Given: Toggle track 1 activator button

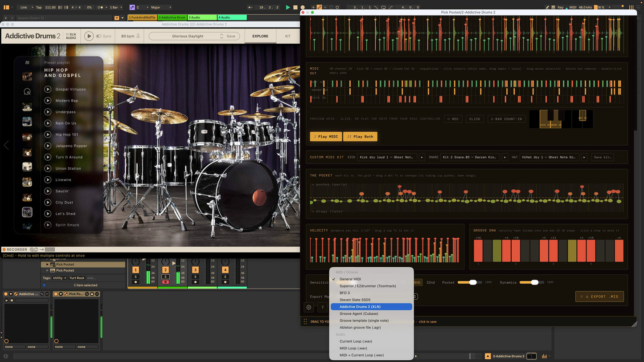Looking at the screenshot, I should coord(135,270).
